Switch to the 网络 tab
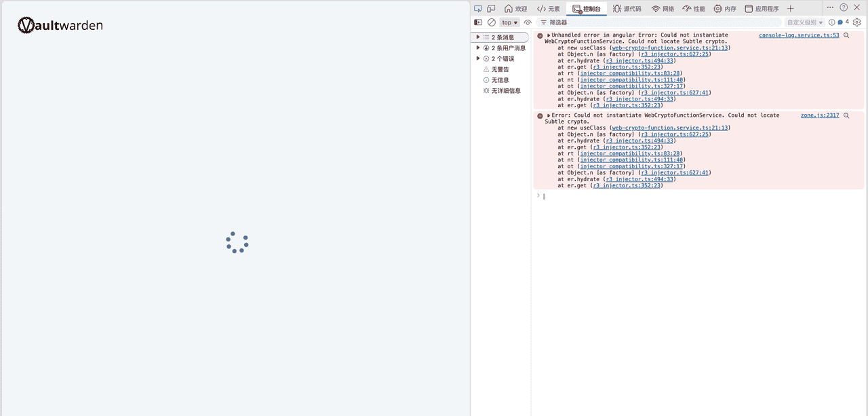868x416 pixels. [x=663, y=9]
